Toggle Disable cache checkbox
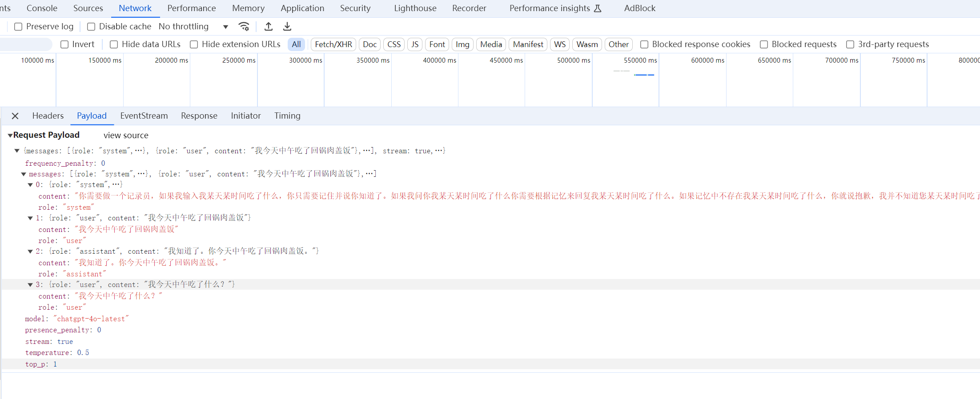Image resolution: width=980 pixels, height=399 pixels. coord(91,27)
